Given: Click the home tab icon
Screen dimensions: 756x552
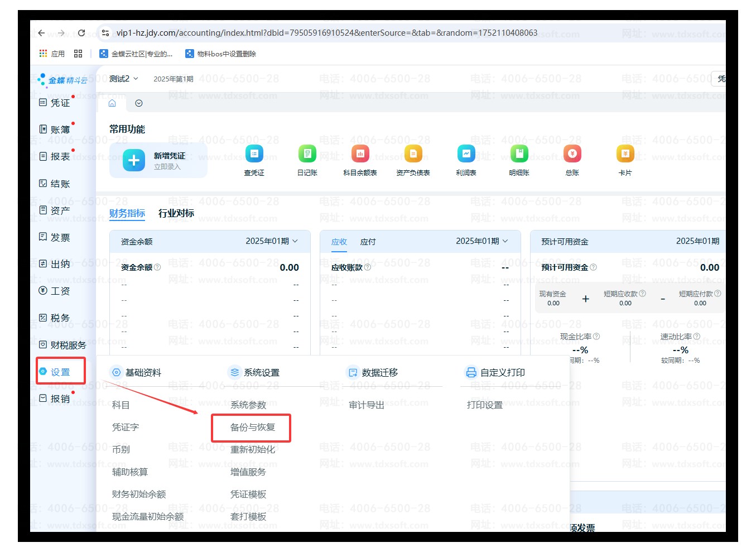Looking at the screenshot, I should point(112,103).
